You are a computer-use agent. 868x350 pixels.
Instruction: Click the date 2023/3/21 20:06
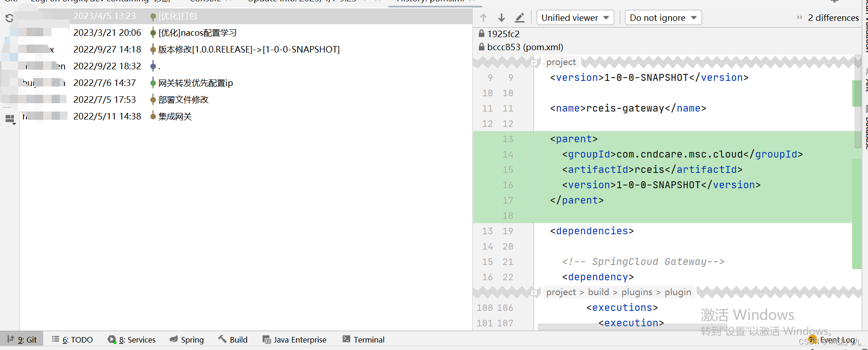[x=107, y=33]
